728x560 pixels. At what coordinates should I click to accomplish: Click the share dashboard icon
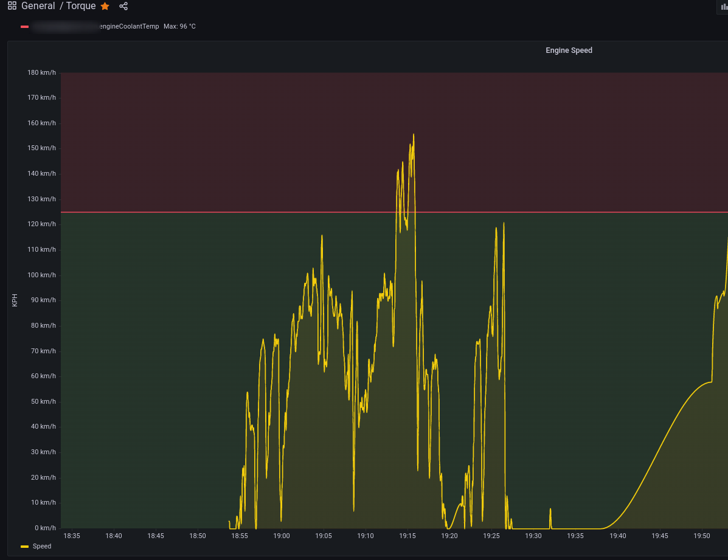pos(123,6)
